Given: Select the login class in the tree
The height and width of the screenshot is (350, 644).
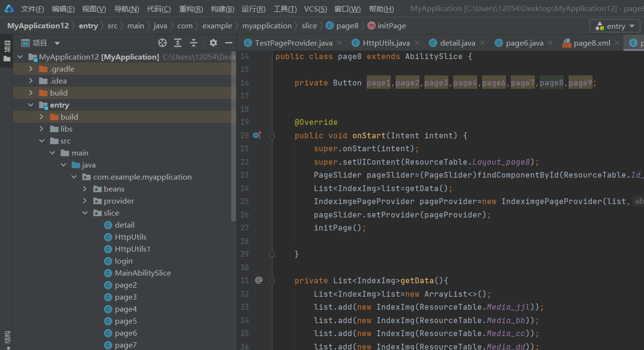Looking at the screenshot, I should point(124,261).
